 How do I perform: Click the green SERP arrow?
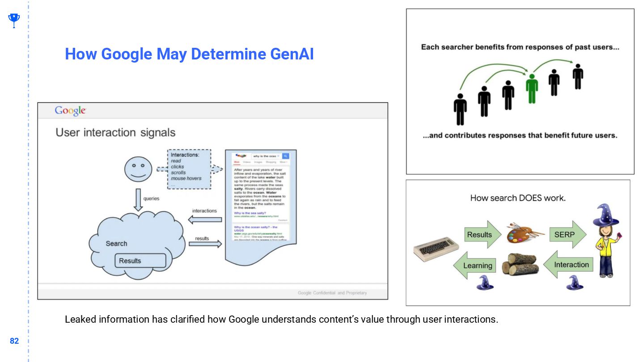pos(568,234)
